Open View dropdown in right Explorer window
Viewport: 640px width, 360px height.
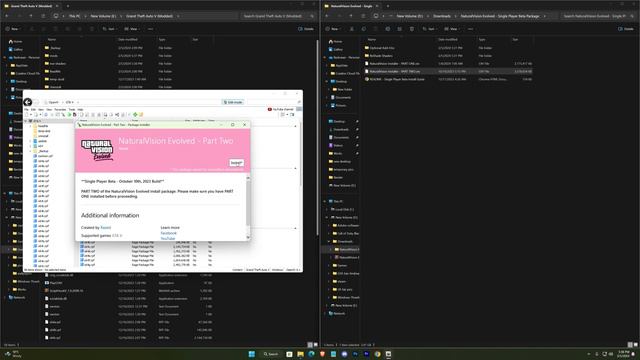451,29
